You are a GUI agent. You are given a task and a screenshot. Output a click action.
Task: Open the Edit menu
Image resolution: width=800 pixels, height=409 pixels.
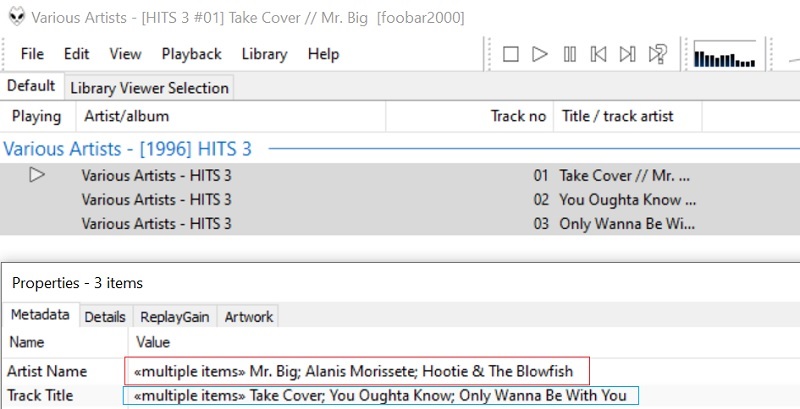77,54
